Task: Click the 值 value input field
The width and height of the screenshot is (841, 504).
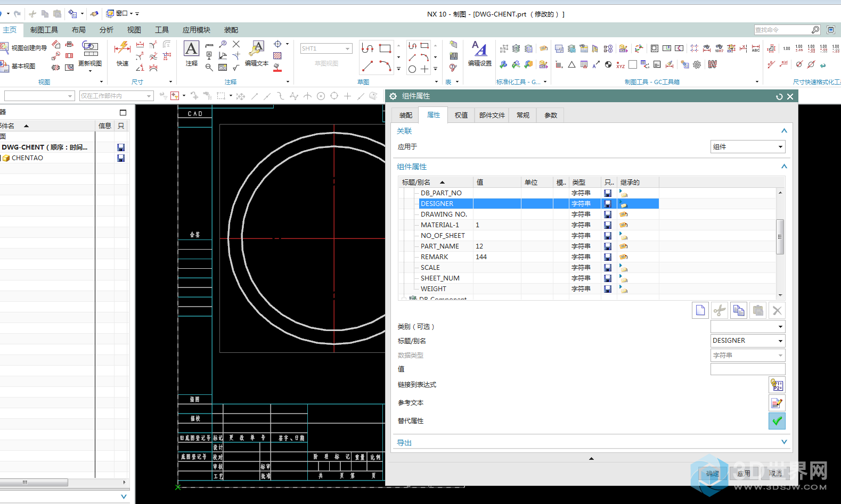Action: [748, 369]
